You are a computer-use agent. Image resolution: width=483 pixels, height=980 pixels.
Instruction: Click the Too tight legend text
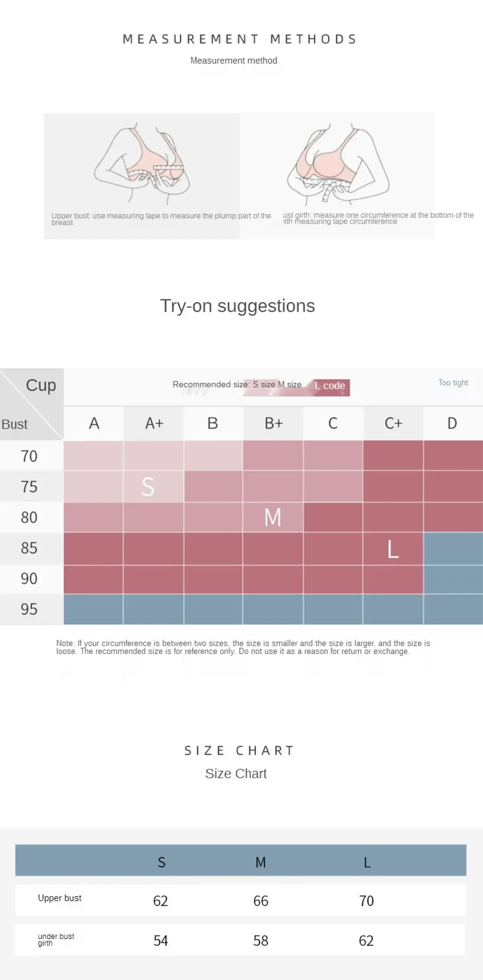453,383
